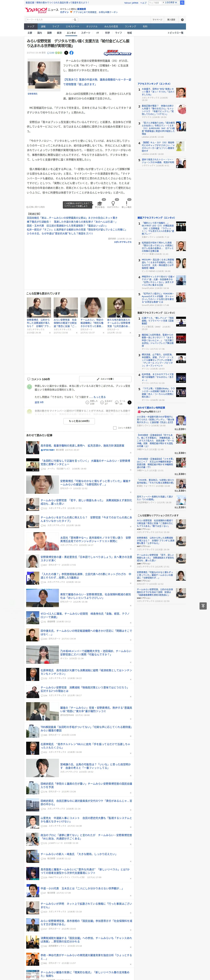Open the 返信 9件 replies link
Image resolution: width=210 pixels, height=980 pixels.
click(39, 402)
